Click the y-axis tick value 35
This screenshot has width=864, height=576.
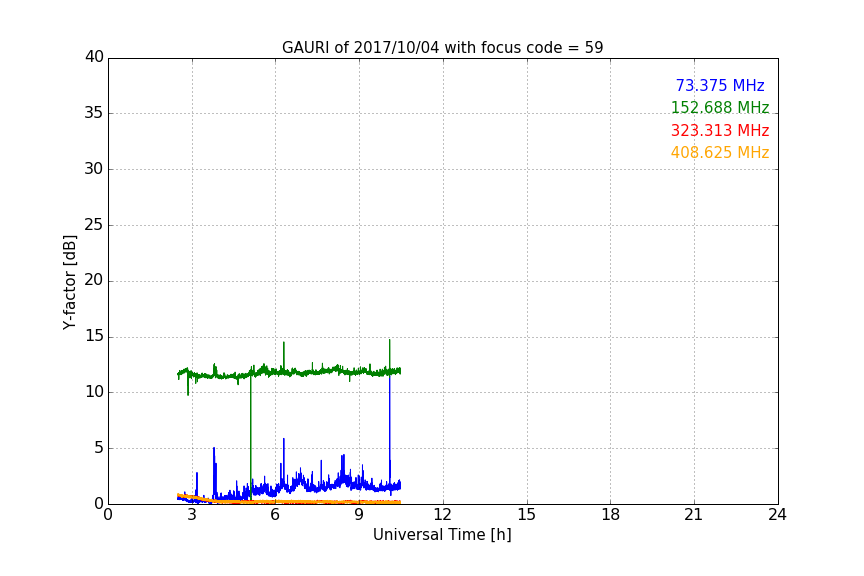click(x=94, y=113)
